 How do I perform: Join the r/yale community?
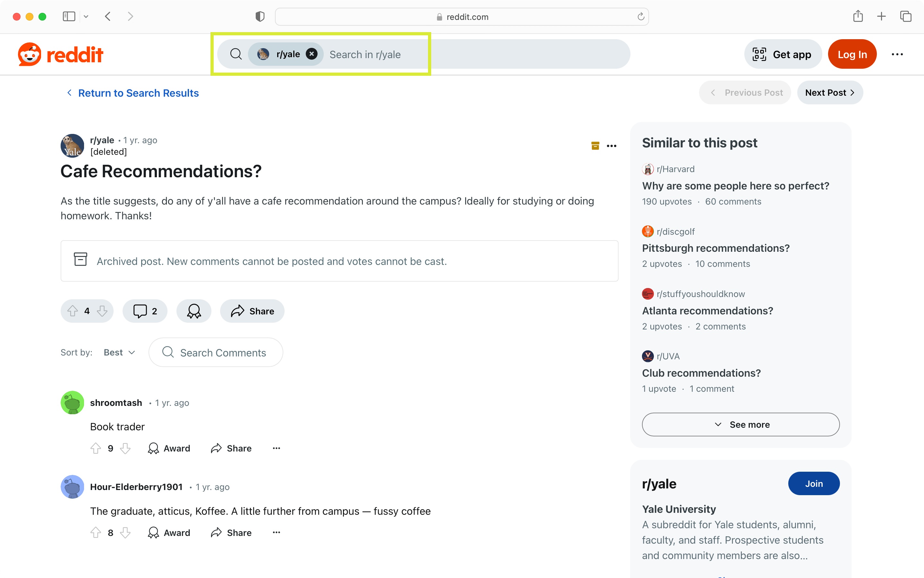click(814, 483)
